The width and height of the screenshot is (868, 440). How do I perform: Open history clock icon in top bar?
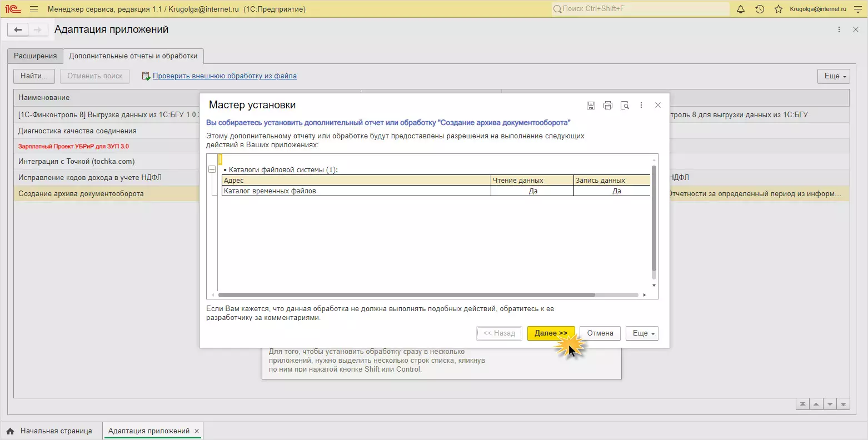tap(760, 9)
